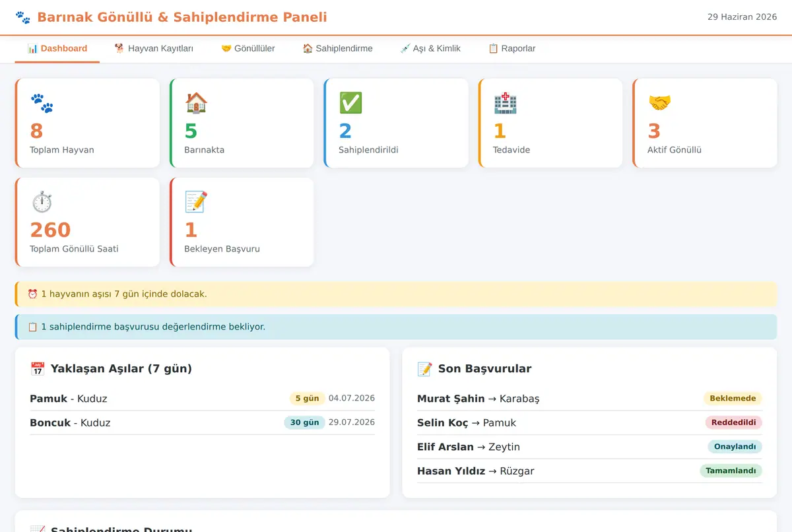Viewport: 792px width, 532px height.
Task: Click the memo icon on Bekleyen Başvuru card
Action: pyautogui.click(x=196, y=202)
